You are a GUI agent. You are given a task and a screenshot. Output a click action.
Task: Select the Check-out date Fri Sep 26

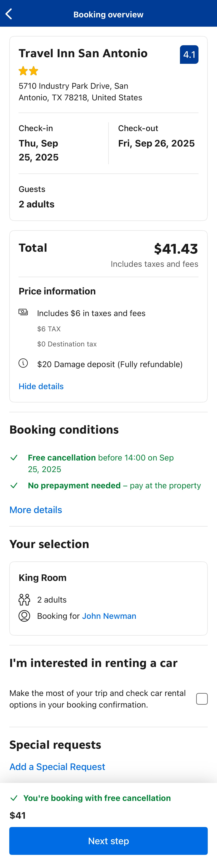156,143
